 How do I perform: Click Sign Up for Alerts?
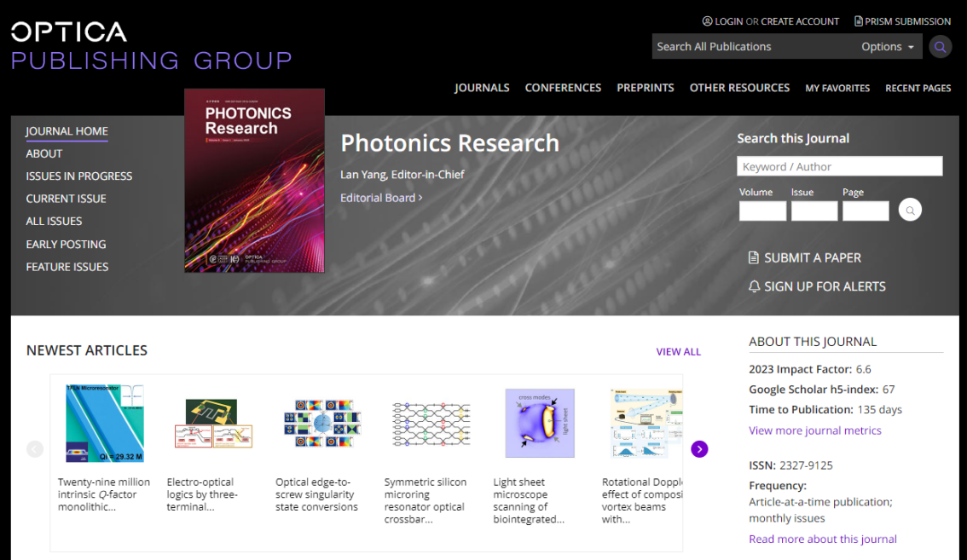[825, 286]
